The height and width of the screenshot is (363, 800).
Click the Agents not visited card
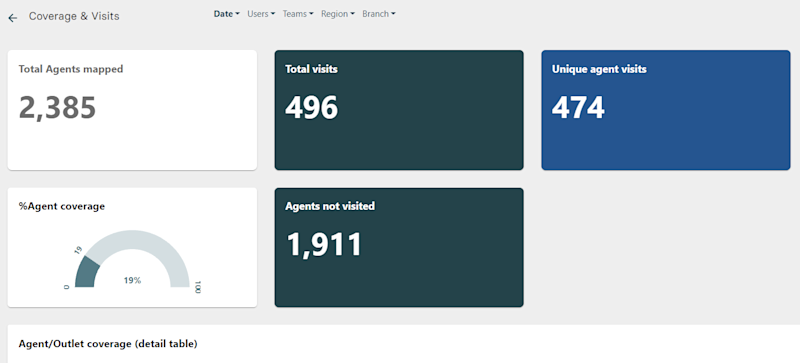click(x=399, y=248)
